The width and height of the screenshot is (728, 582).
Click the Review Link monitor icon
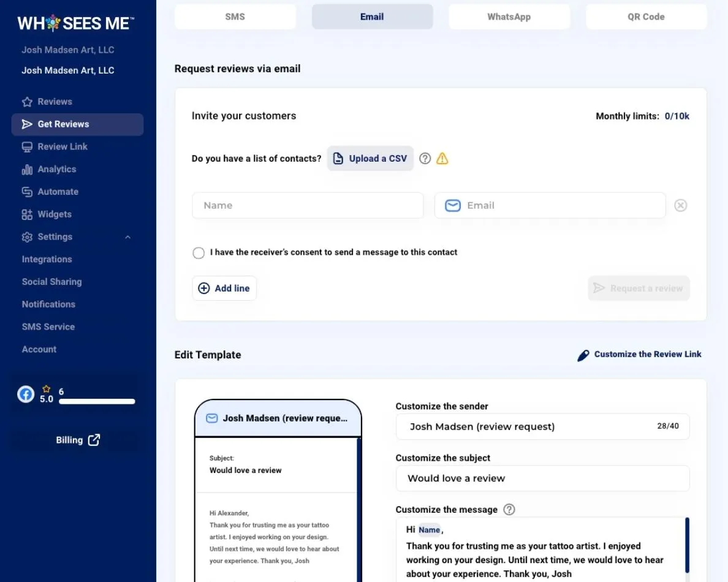(x=27, y=146)
